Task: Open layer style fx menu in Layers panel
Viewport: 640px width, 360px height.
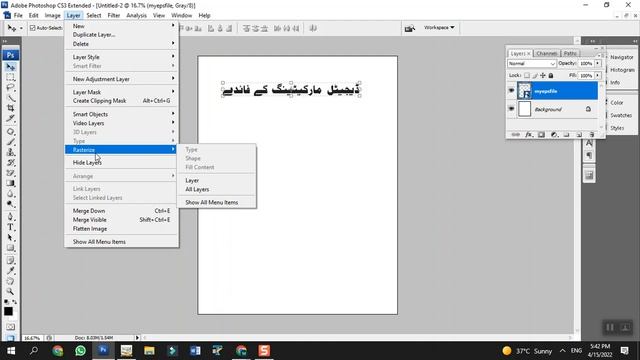Action: (x=529, y=134)
